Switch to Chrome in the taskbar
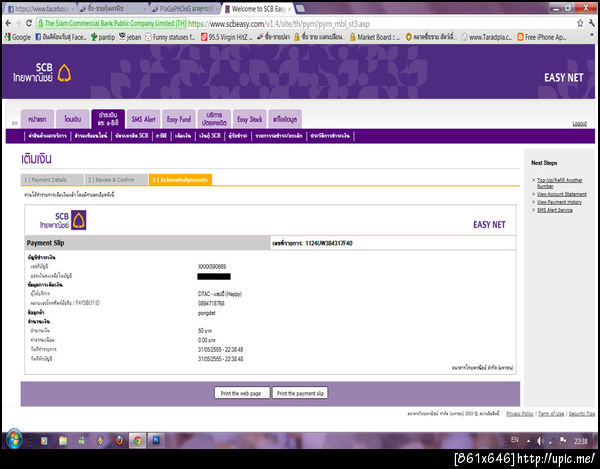 point(137,441)
